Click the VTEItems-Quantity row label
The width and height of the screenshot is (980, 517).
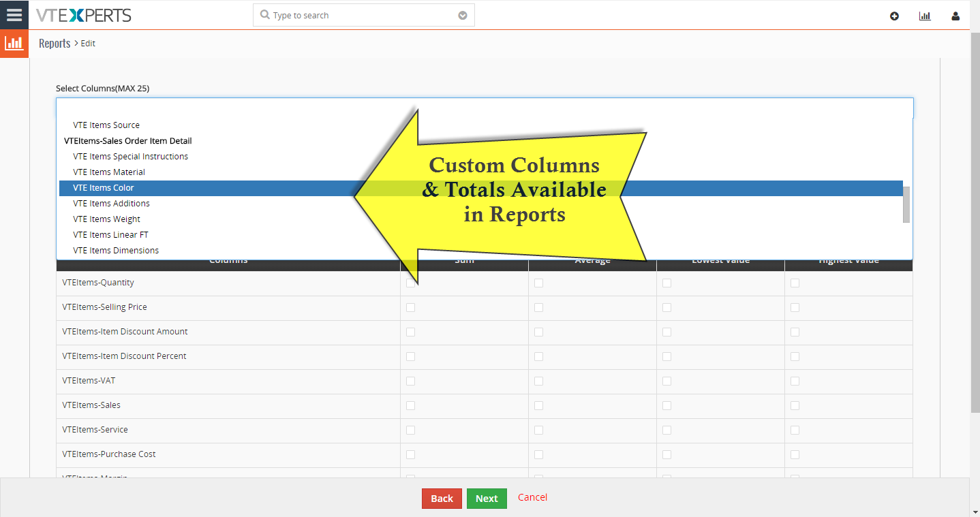98,283
